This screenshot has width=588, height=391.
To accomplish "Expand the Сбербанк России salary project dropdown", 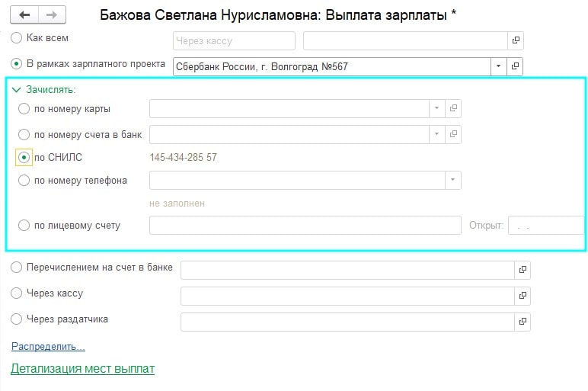I will coord(499,66).
